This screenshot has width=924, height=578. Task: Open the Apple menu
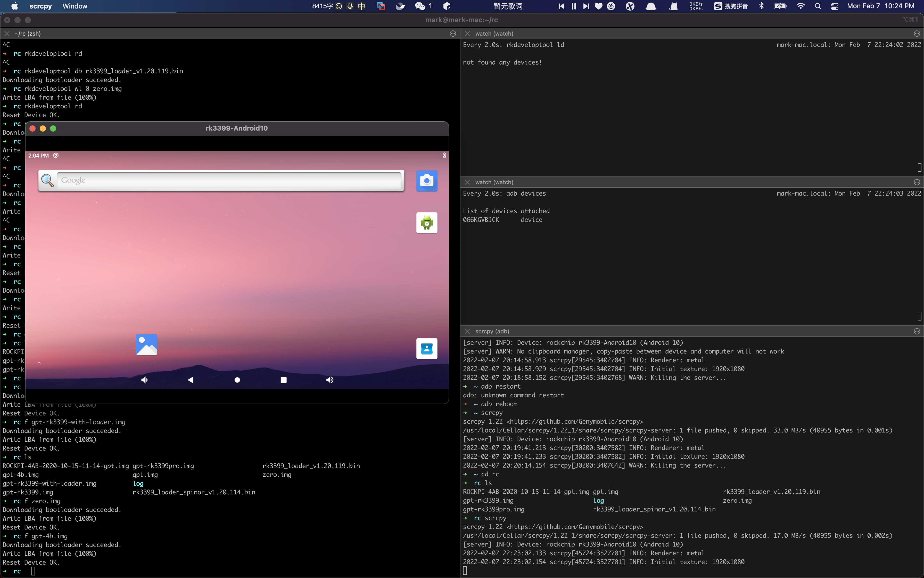(x=14, y=6)
